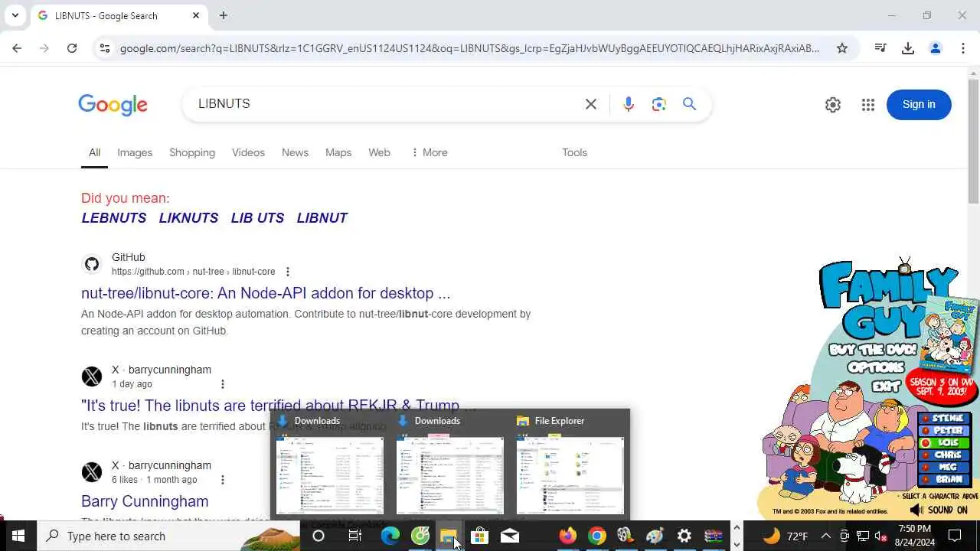Go back to the previous page in Chrome

click(17, 48)
